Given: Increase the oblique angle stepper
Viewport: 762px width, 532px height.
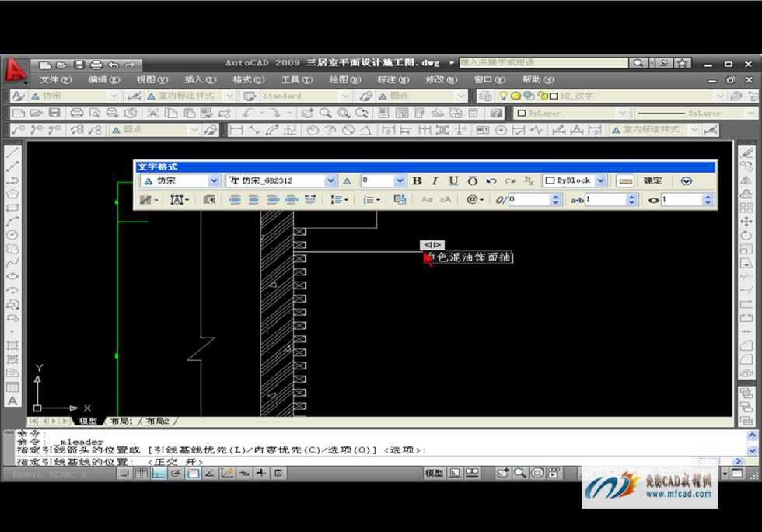Looking at the screenshot, I should (x=556, y=197).
